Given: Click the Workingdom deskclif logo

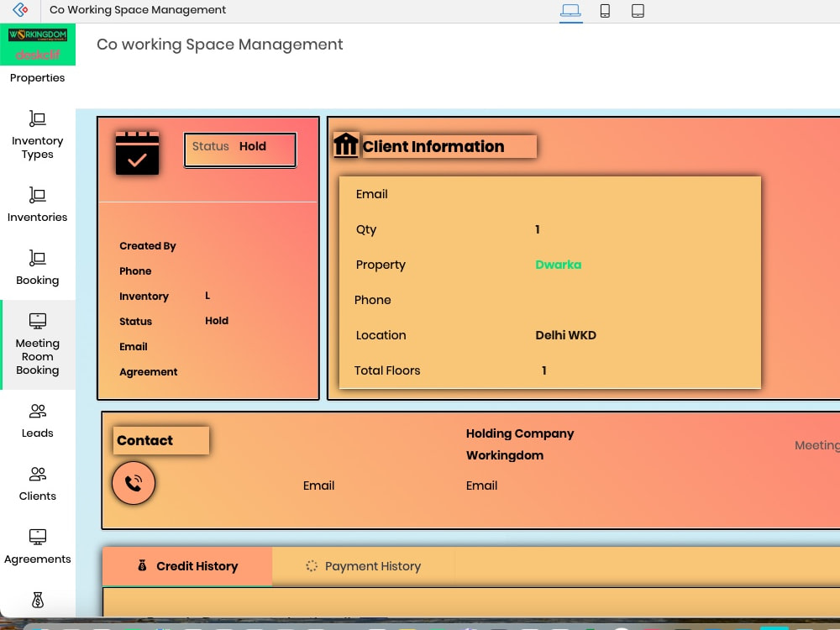Looking at the screenshot, I should (38, 45).
